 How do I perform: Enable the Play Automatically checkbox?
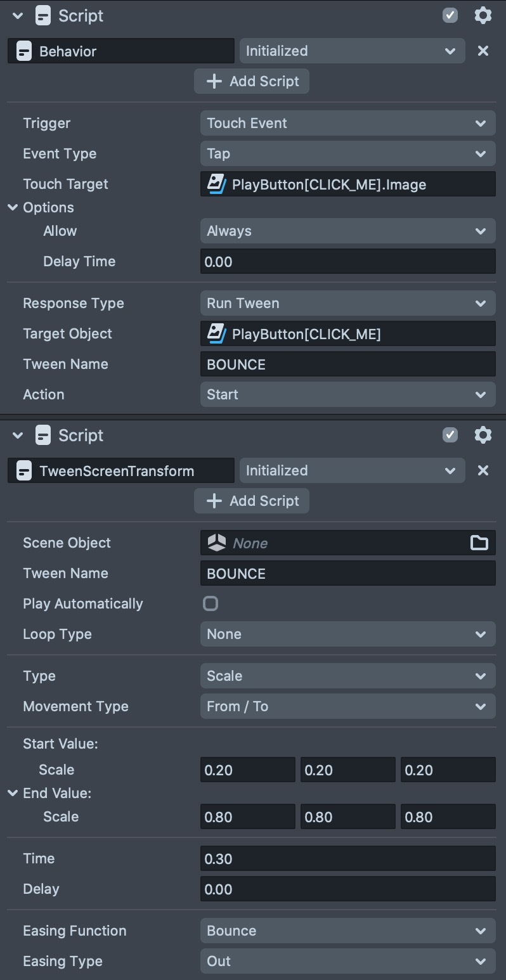211,603
